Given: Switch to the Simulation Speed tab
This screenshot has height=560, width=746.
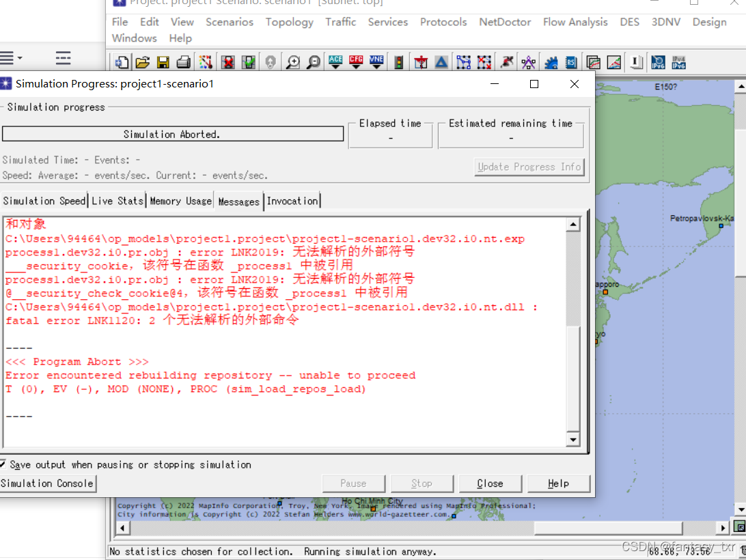Looking at the screenshot, I should (x=44, y=201).
